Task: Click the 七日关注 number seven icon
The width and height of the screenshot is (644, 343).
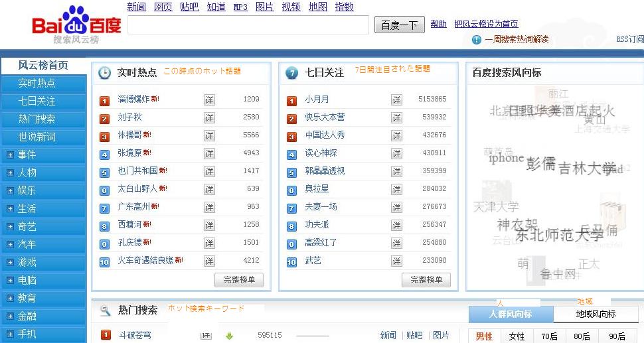Action: (x=291, y=73)
